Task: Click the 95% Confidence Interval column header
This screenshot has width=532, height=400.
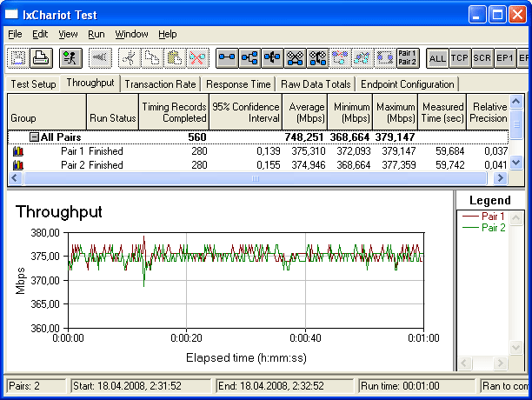Action: (x=246, y=112)
